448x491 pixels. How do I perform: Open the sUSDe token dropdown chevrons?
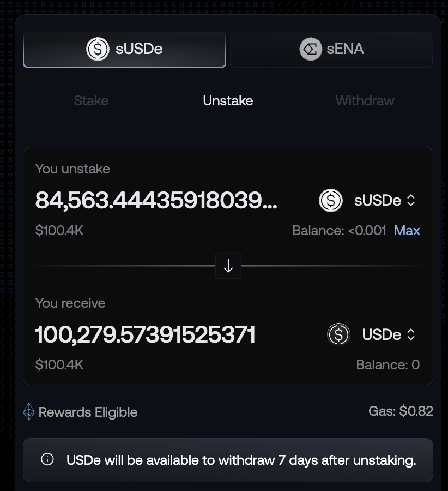[411, 201]
